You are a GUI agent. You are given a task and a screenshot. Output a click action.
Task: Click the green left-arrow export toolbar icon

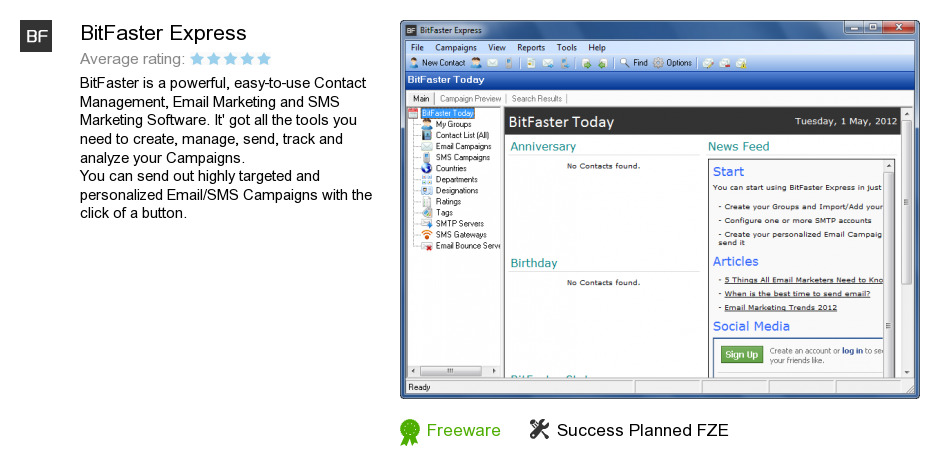[x=602, y=62]
